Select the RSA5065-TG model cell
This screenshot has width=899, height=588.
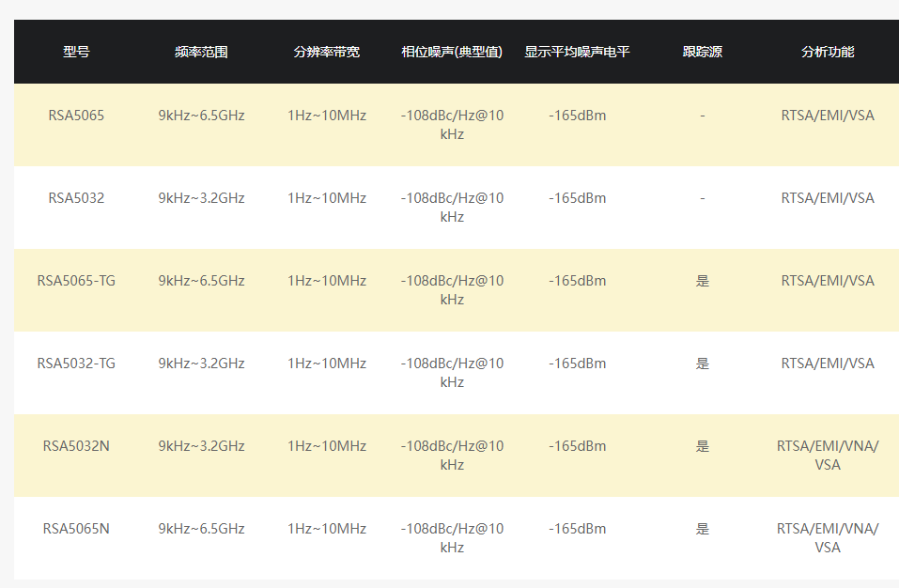tap(76, 280)
